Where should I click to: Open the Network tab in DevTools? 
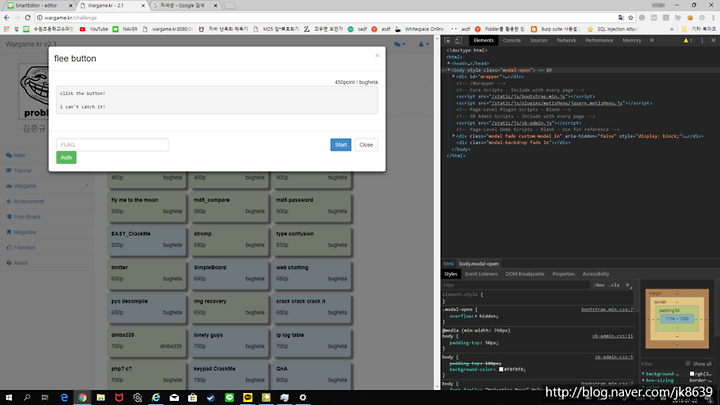(x=566, y=40)
